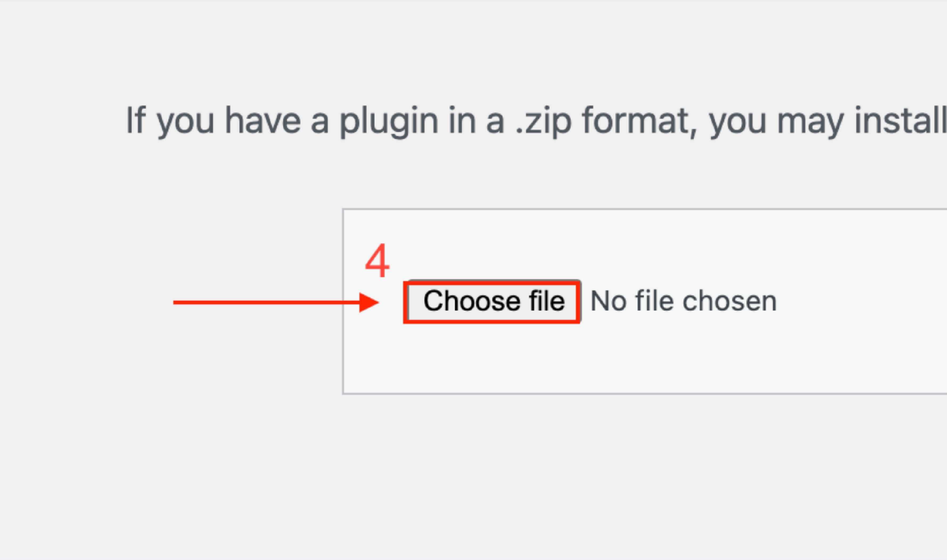Image resolution: width=947 pixels, height=560 pixels.
Task: Click the word "file" on the Choose file button
Action: click(x=547, y=301)
